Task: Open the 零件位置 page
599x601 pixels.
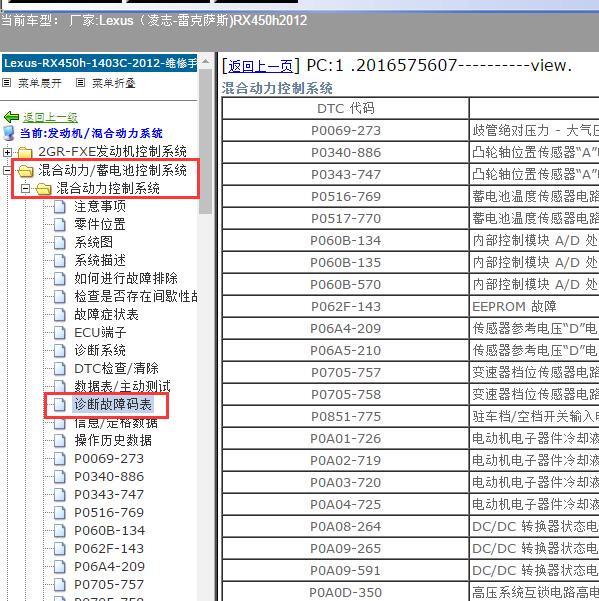Action: coord(100,224)
